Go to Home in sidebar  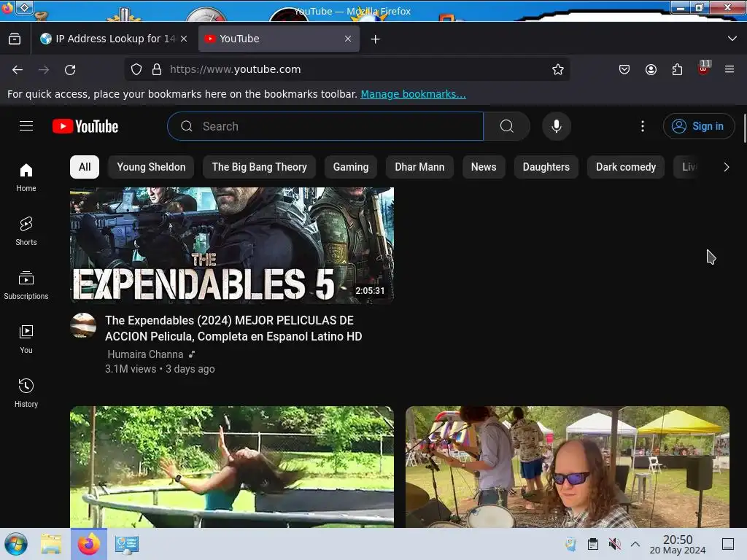26,177
